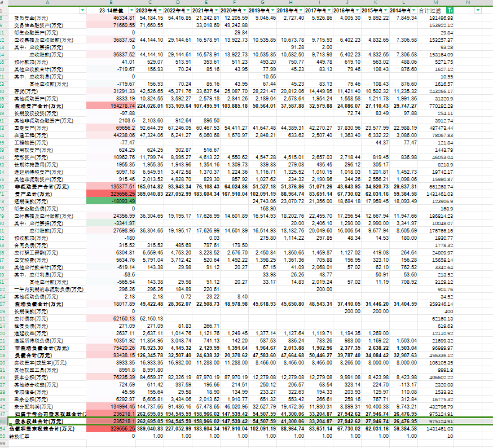Open the 2021年 column filter menu
The height and width of the screenshot is (448, 493).
tap(216, 10)
